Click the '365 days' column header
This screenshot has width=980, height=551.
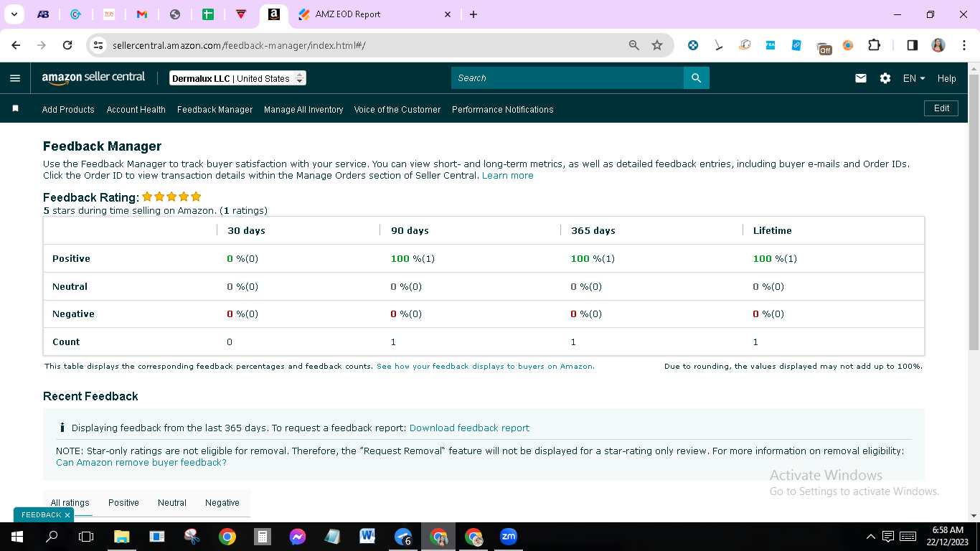click(593, 231)
